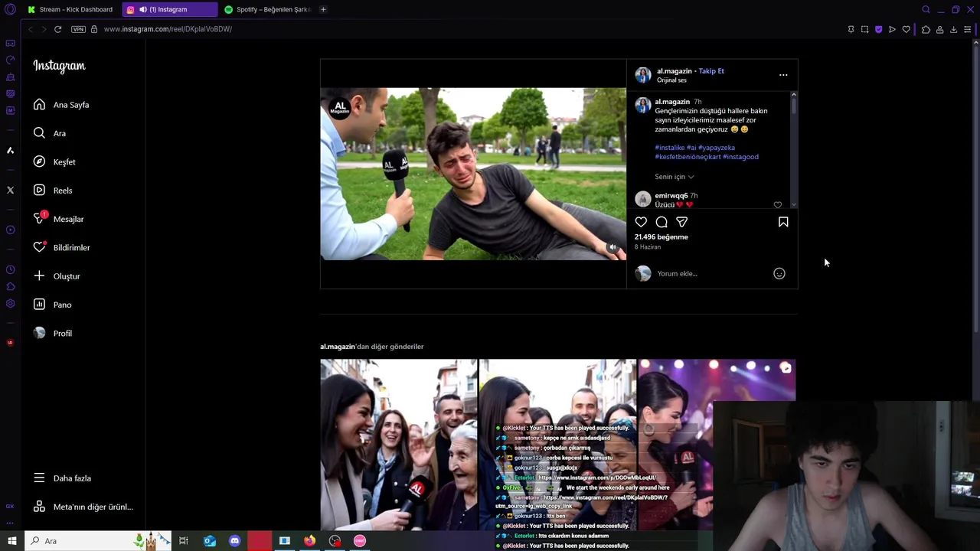Save the post with the bookmark icon
Viewport: 980px width, 551px height.
(783, 222)
